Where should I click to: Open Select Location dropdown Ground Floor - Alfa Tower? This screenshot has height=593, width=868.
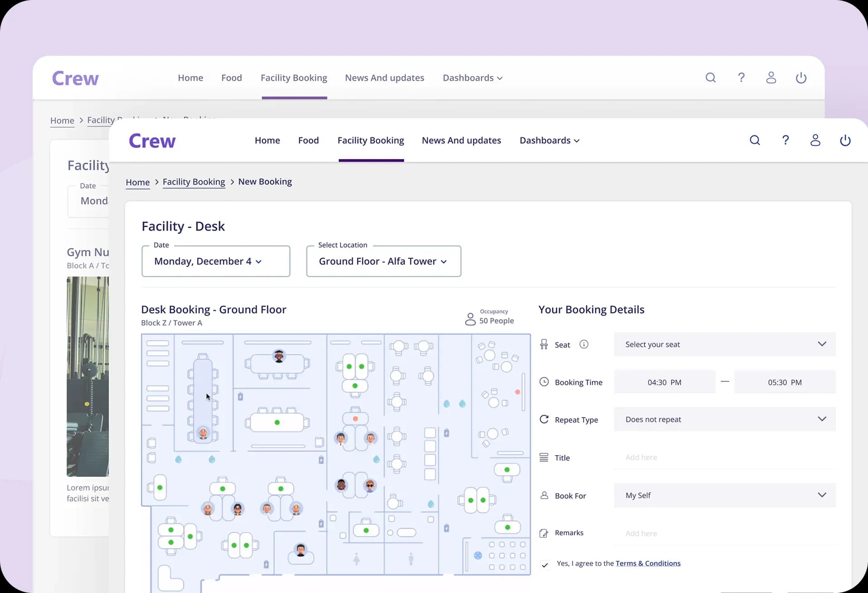(x=384, y=261)
